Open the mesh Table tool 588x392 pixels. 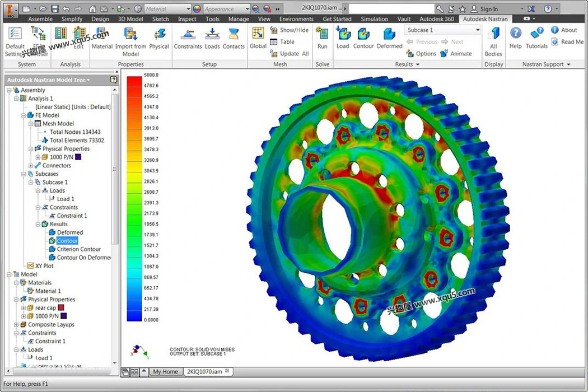click(282, 42)
